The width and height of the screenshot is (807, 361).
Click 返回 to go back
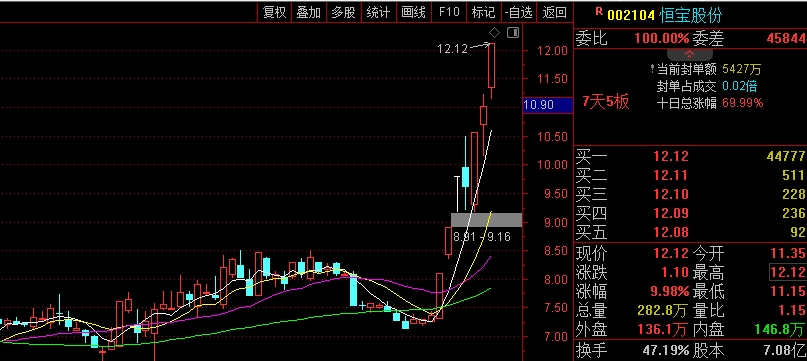pos(554,12)
